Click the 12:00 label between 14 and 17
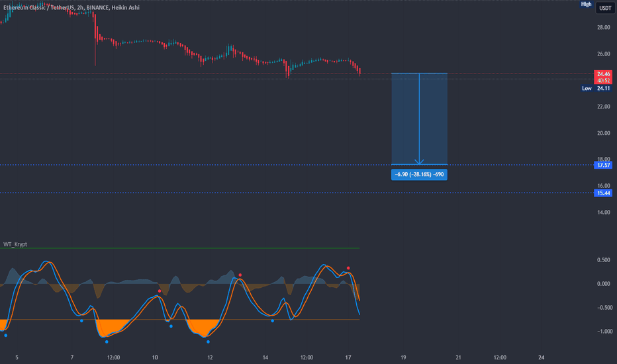Screen dimensions: 617x364 pyautogui.click(x=307, y=357)
